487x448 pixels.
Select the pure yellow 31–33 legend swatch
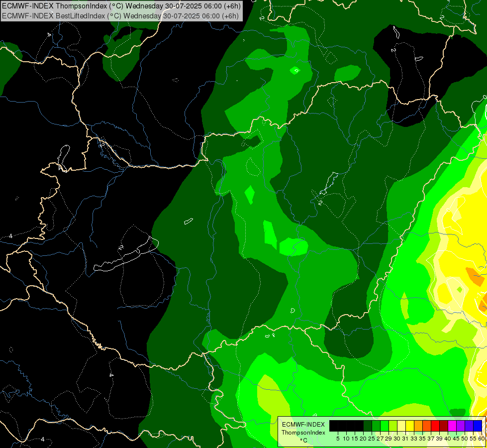pyautogui.click(x=410, y=426)
